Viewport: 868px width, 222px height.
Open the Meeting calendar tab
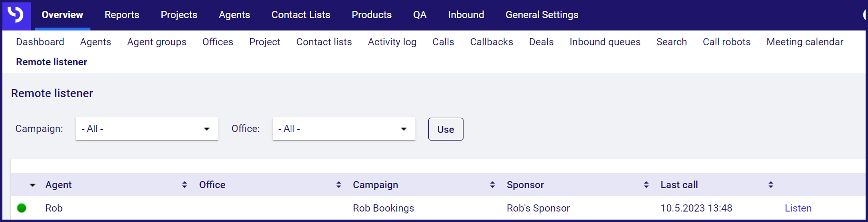805,42
